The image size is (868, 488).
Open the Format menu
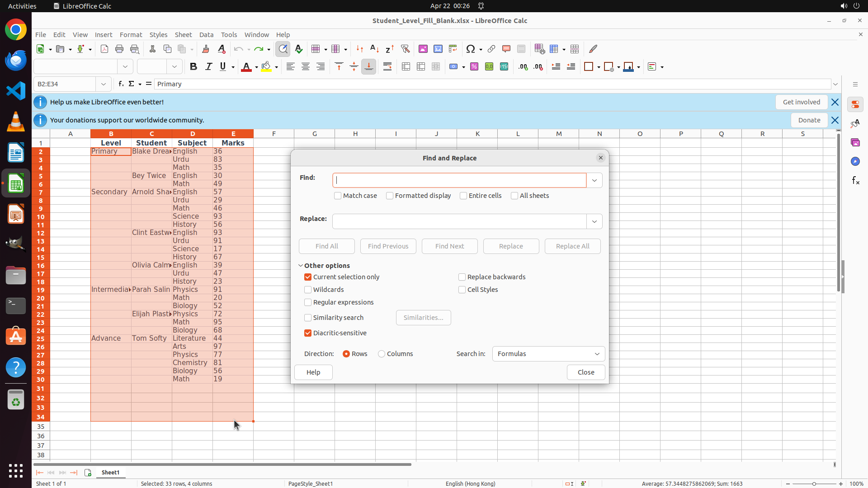(x=131, y=35)
